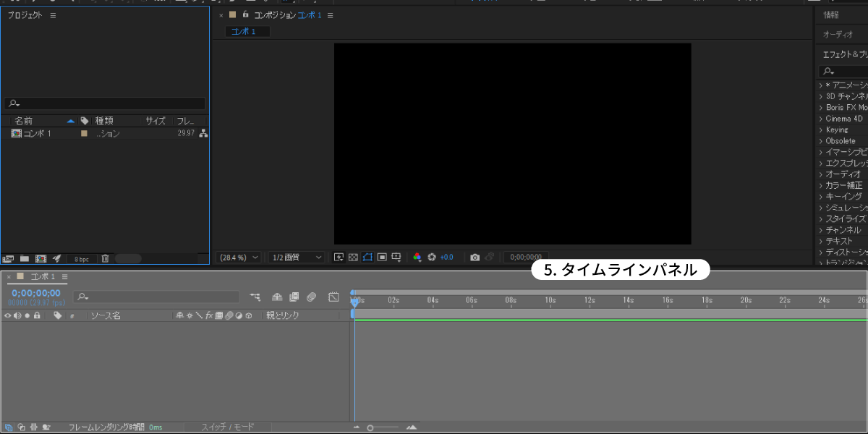
Task: Click the fx switch column header icon
Action: coord(208,316)
